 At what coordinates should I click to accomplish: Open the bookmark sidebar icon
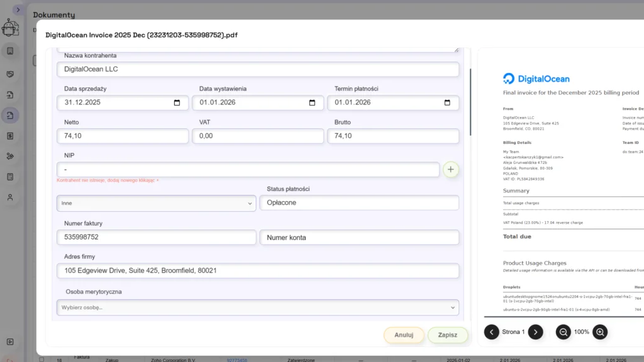(x=10, y=52)
